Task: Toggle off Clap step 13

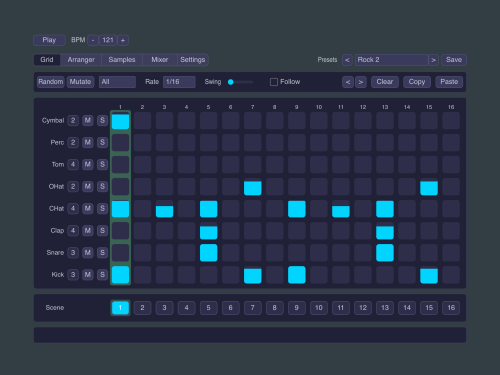Action: (385, 231)
